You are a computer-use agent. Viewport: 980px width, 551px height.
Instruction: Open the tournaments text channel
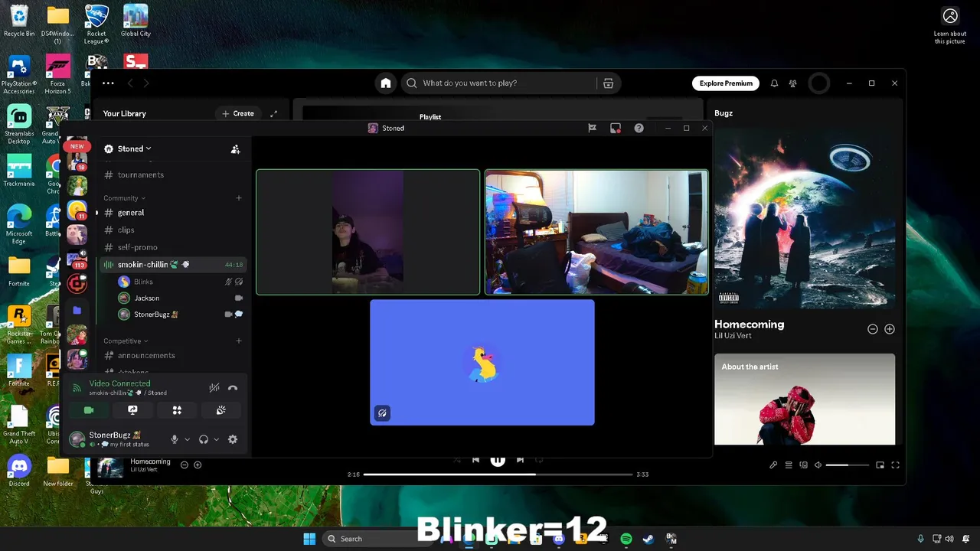(x=174, y=174)
